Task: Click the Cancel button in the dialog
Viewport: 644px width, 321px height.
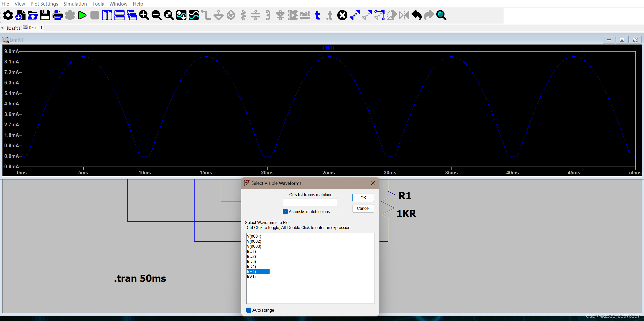Action: [363, 208]
